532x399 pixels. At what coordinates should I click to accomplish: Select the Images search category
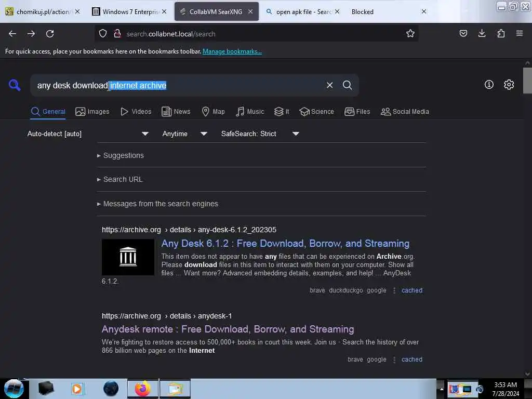click(92, 111)
